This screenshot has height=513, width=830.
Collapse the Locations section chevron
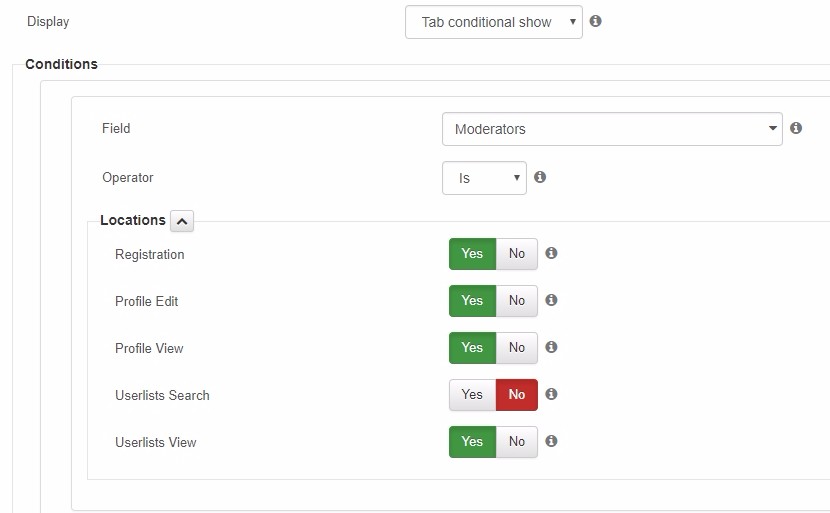[182, 221]
